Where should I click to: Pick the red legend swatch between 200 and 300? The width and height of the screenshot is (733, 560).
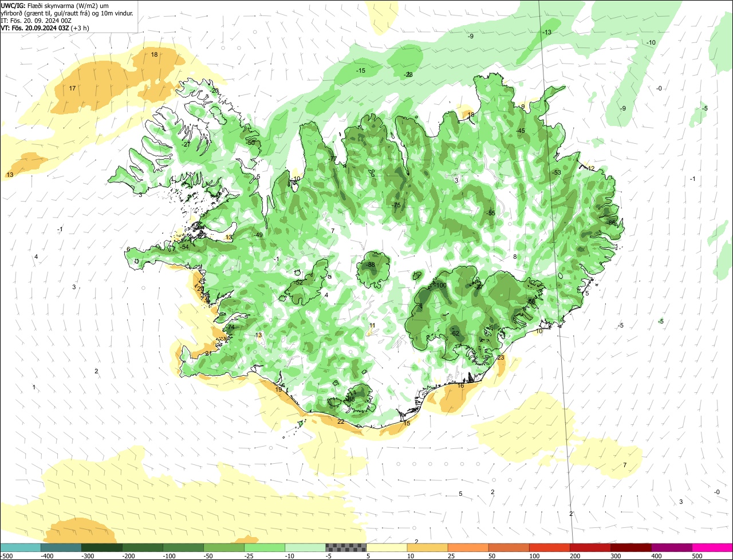click(590, 547)
